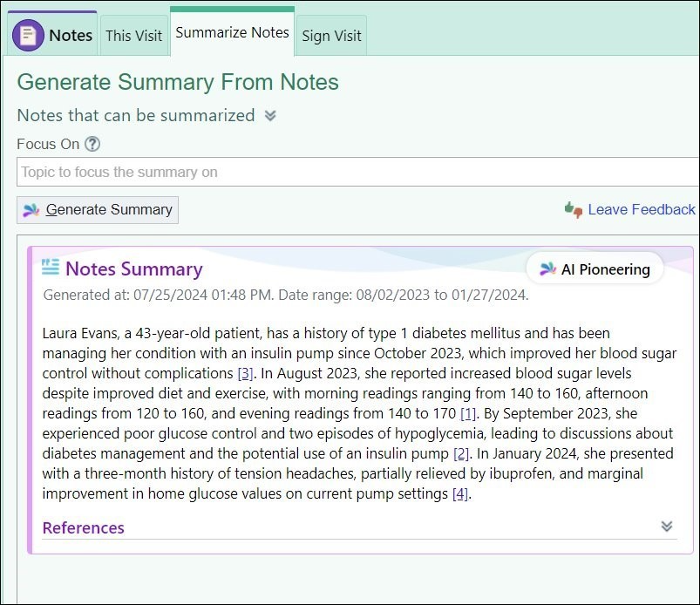This screenshot has width=700, height=605.
Task: Click the Generate Summary button
Action: tap(98, 210)
